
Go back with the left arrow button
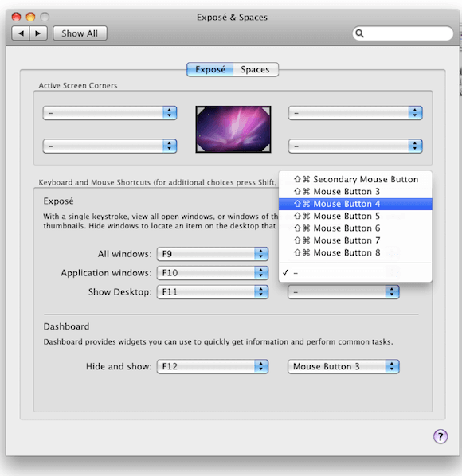click(x=21, y=33)
